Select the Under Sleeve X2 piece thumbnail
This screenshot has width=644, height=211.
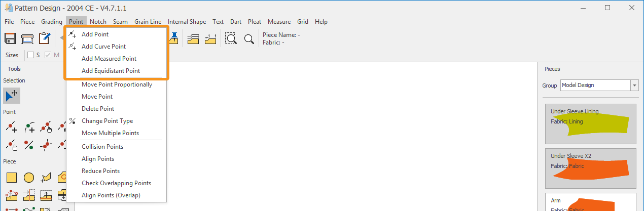590,168
